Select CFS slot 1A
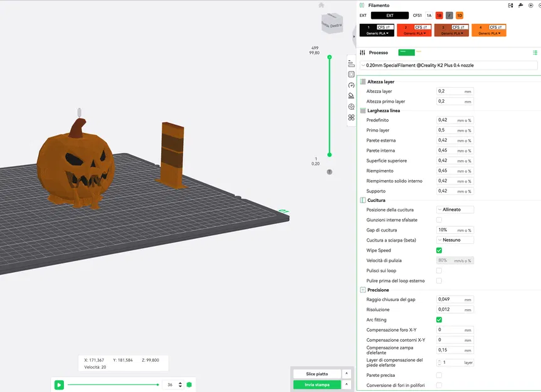Viewport: 541px width, 392px height. pyautogui.click(x=429, y=16)
